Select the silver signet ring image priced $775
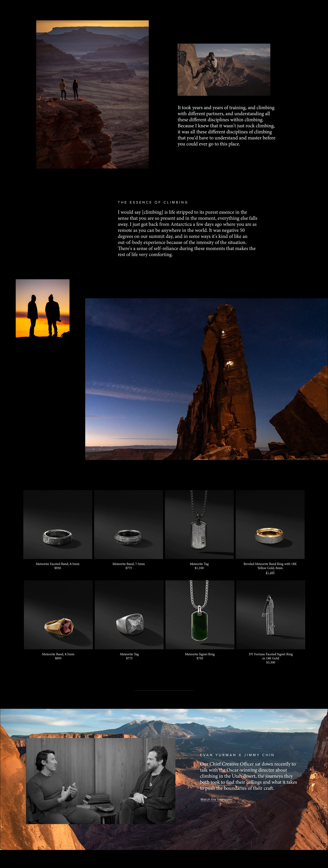This screenshot has height=868, width=328. click(129, 615)
